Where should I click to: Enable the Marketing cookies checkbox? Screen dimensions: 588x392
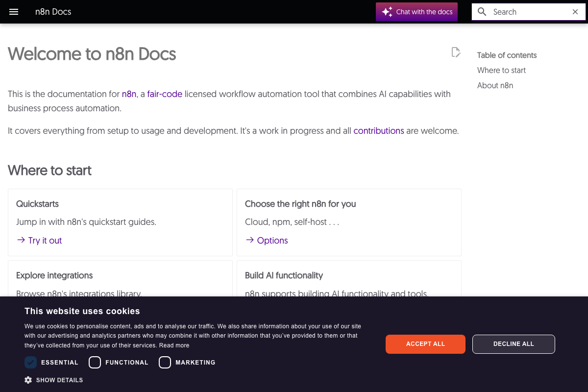pyautogui.click(x=165, y=363)
